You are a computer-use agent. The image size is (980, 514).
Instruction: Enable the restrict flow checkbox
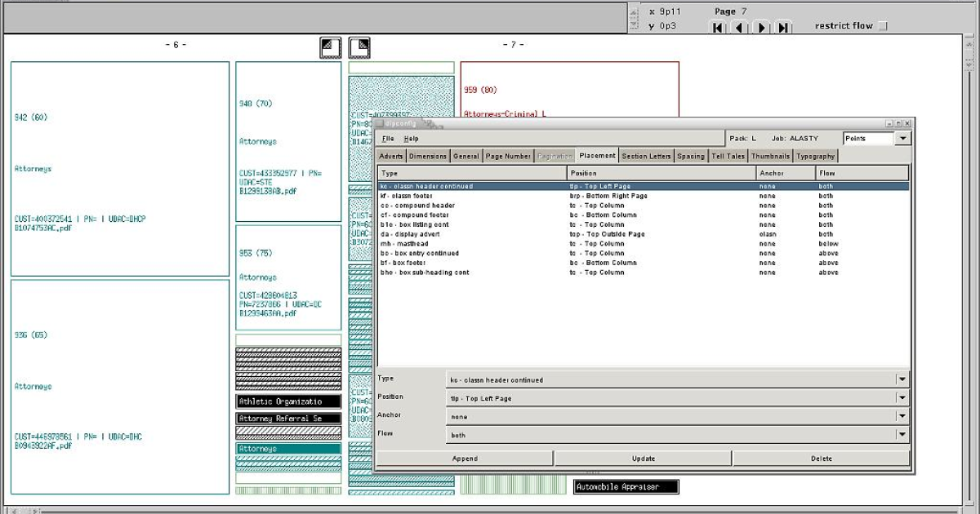click(882, 26)
